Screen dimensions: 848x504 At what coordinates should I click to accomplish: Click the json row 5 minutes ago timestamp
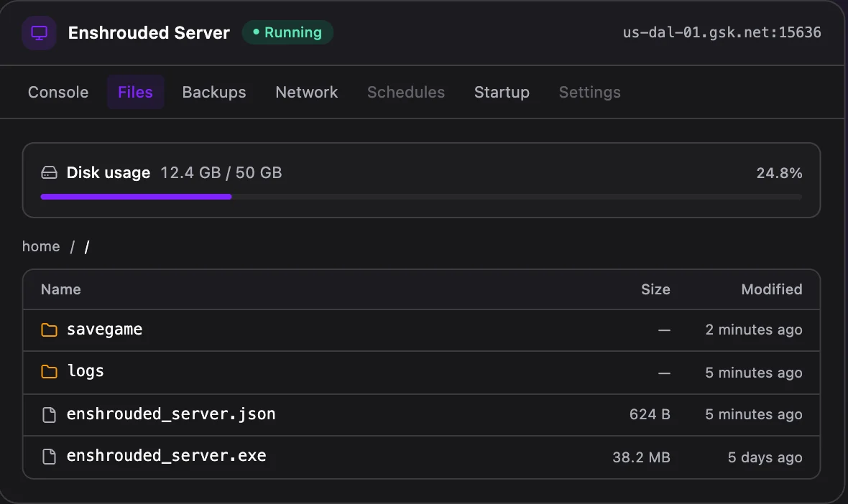(754, 414)
